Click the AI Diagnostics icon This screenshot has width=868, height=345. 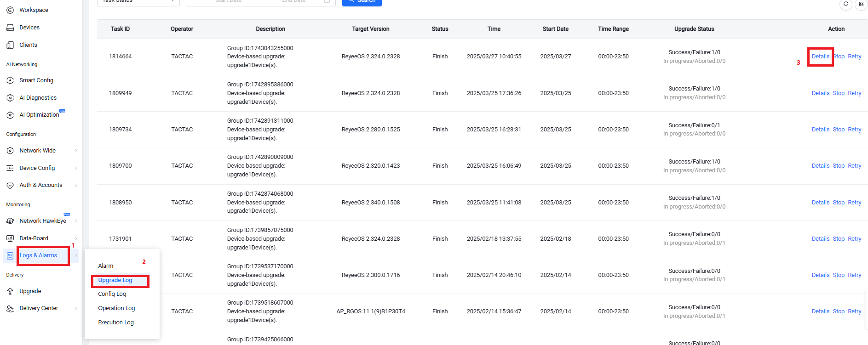tap(10, 98)
